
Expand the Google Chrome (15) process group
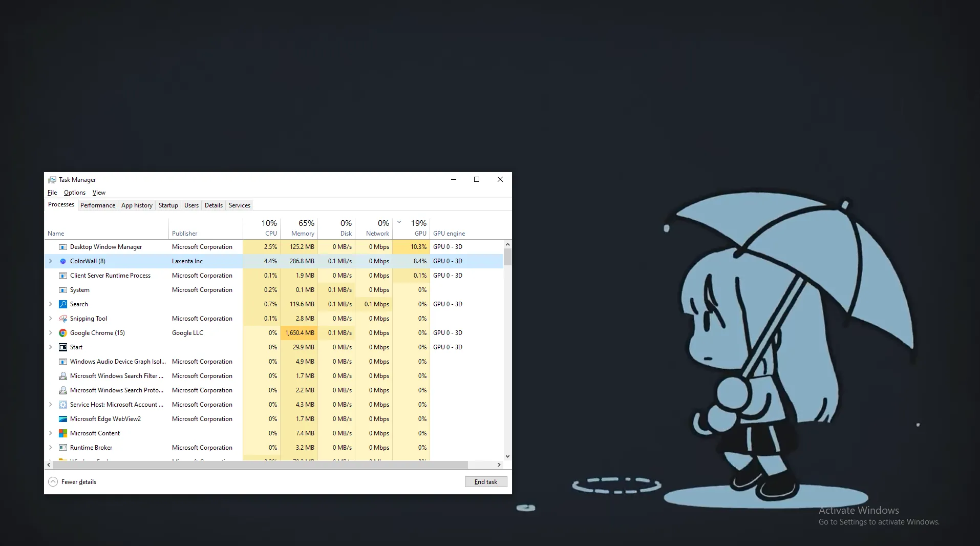click(50, 333)
